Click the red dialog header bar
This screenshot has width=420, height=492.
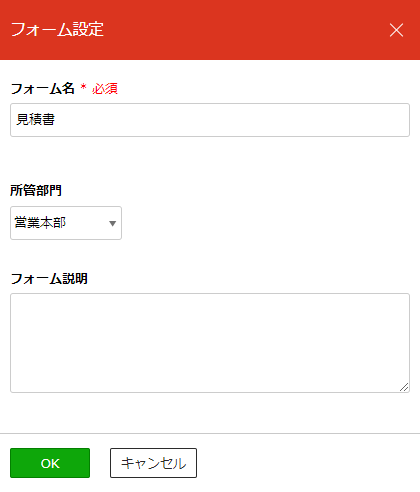[210, 30]
